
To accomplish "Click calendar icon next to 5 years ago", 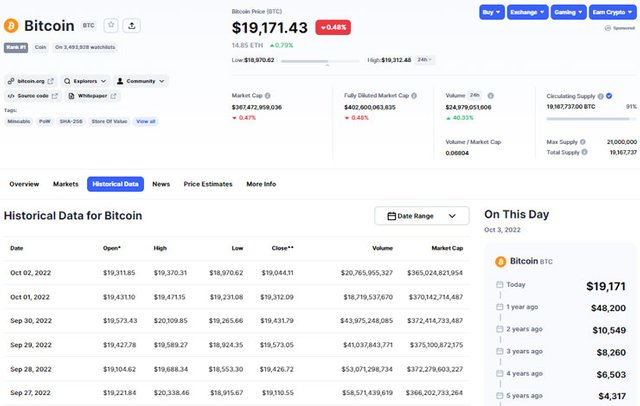I will pos(500,395).
